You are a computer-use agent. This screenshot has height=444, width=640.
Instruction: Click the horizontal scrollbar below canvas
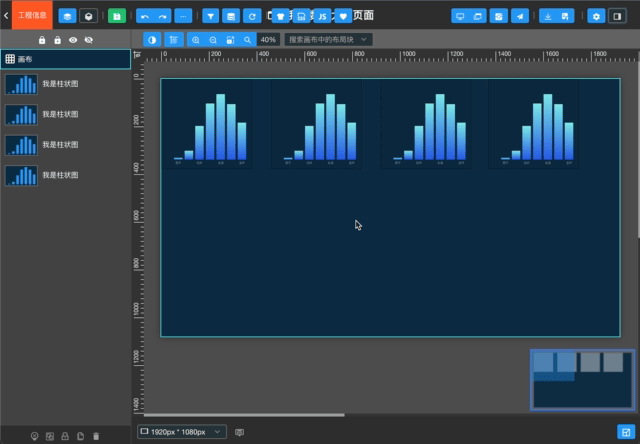[244, 415]
